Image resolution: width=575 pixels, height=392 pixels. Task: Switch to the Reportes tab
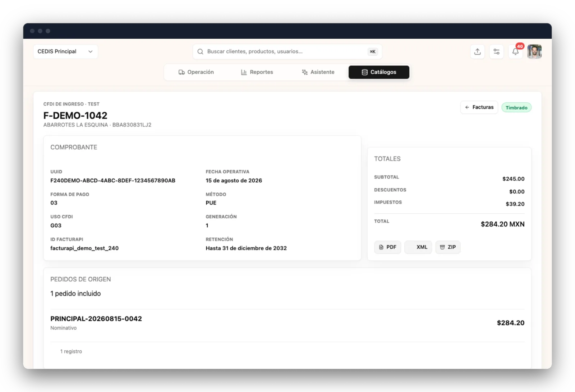[x=257, y=72]
